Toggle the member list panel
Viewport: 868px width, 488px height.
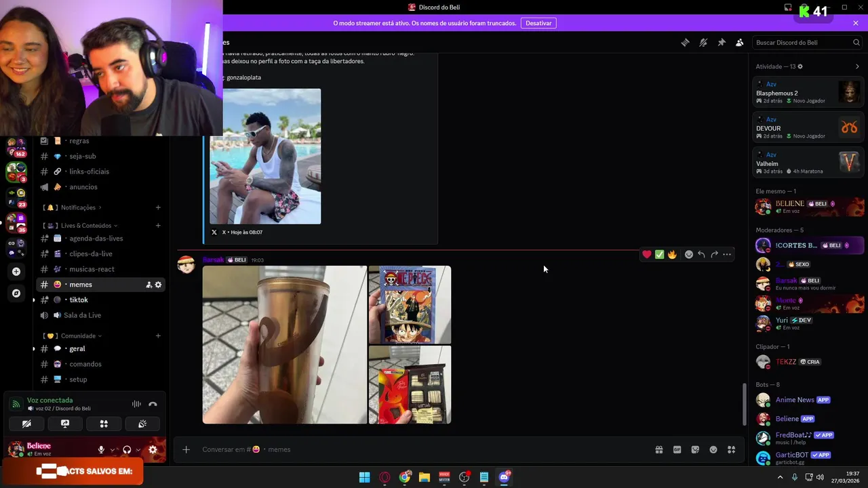click(x=740, y=42)
